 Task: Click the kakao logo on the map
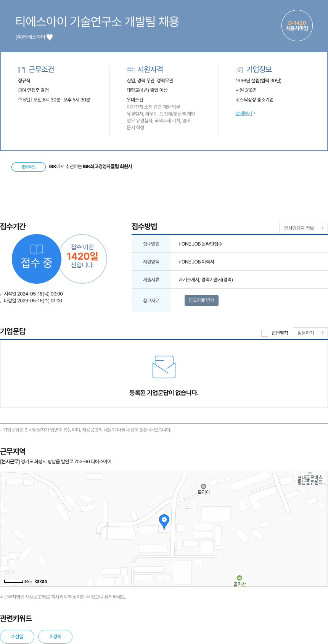pyautogui.click(x=41, y=581)
